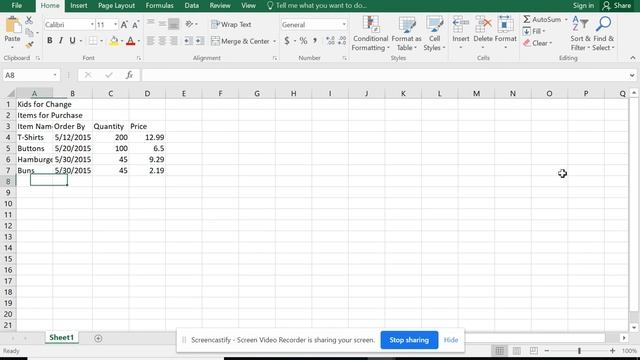
Task: Toggle Align Right
Action: click(173, 41)
